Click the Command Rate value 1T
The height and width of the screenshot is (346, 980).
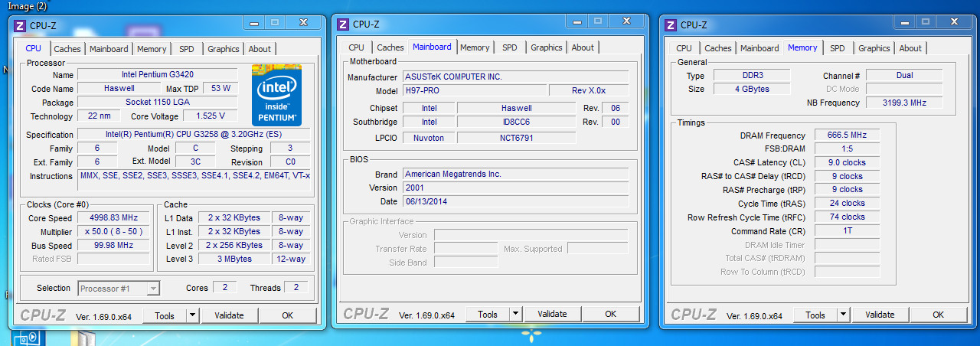[x=847, y=231]
